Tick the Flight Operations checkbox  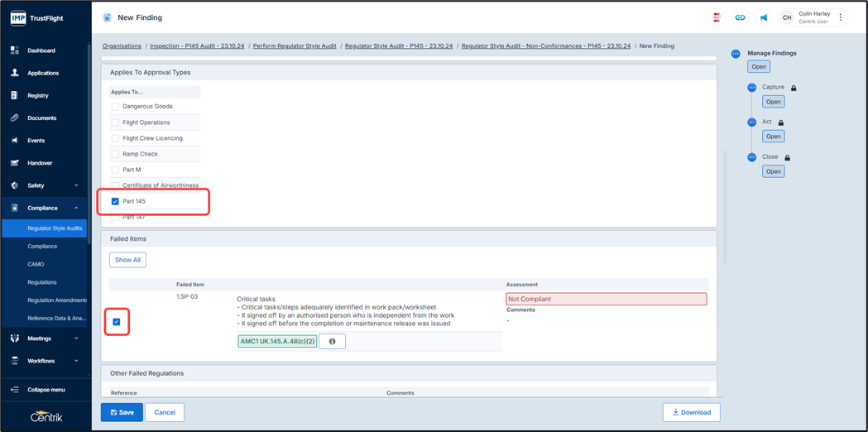tap(115, 122)
